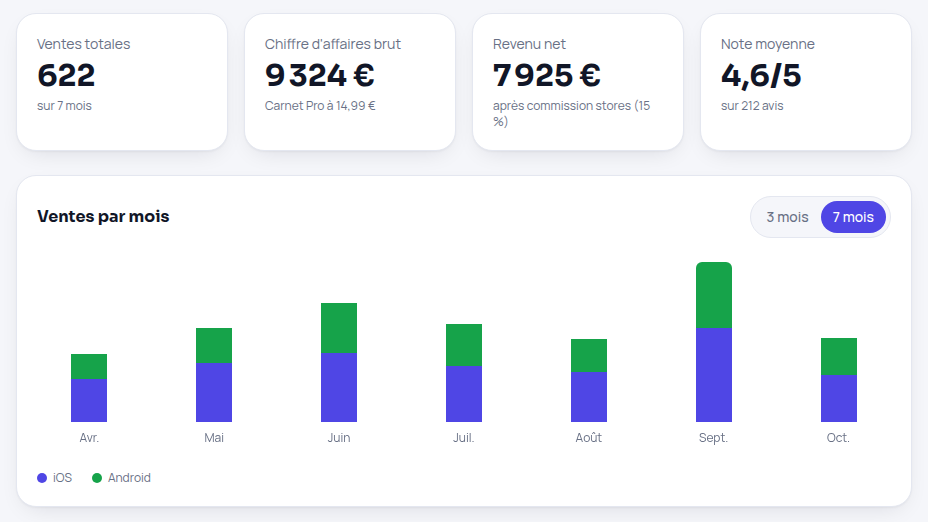
Task: Click the 9 324 € value
Action: point(320,75)
